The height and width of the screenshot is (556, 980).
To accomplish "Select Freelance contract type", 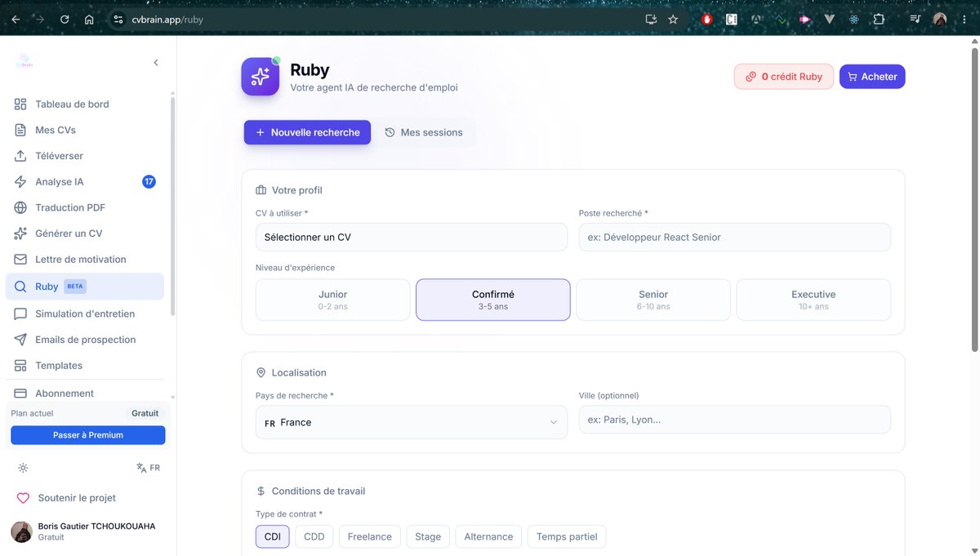I will tap(370, 536).
